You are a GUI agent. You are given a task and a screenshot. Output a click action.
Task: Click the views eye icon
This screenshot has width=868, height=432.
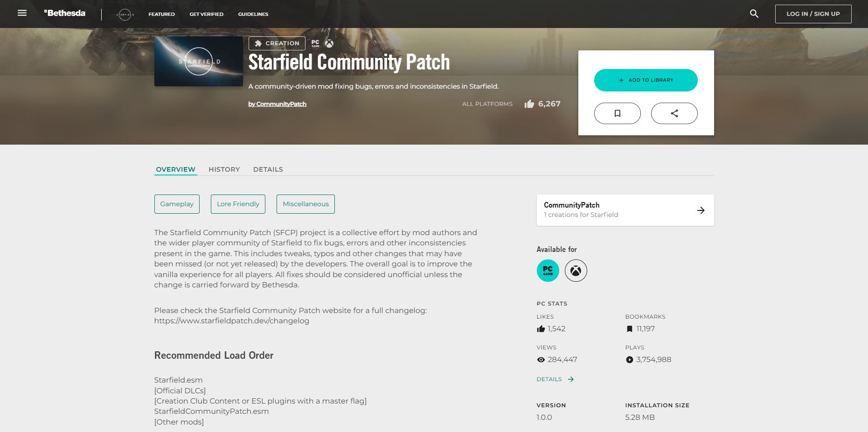point(541,360)
